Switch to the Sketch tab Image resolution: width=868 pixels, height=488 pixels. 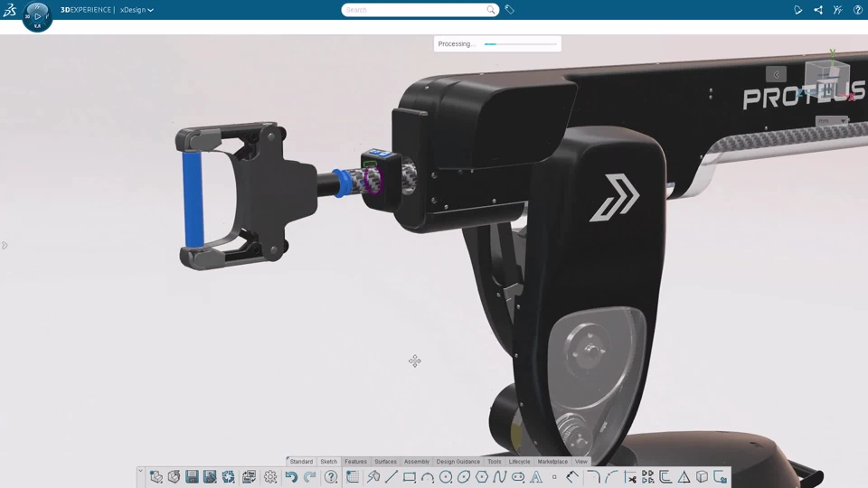coord(328,462)
